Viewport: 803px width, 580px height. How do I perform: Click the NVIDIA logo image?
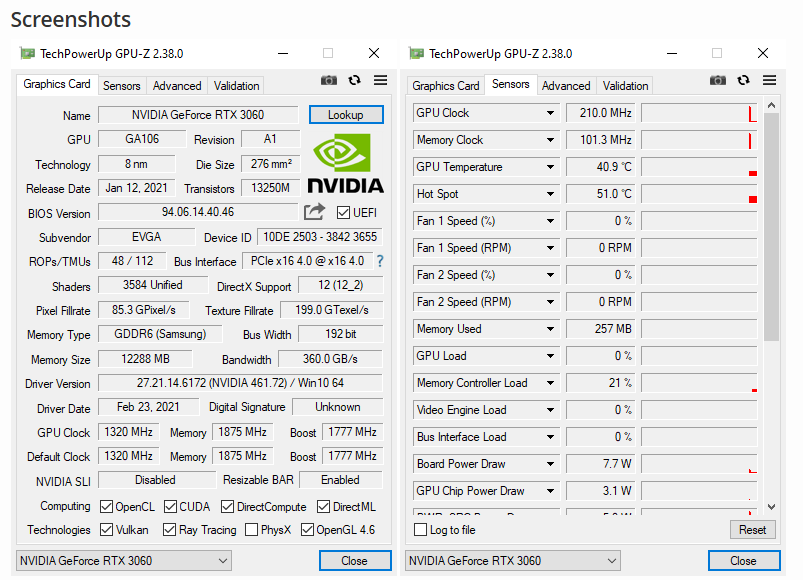346,163
